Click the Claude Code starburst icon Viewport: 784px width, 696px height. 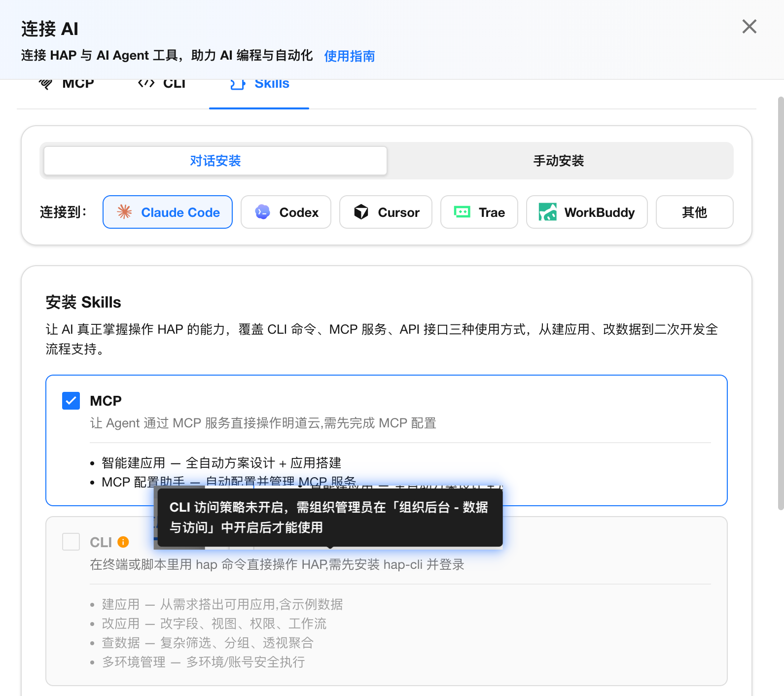(124, 212)
